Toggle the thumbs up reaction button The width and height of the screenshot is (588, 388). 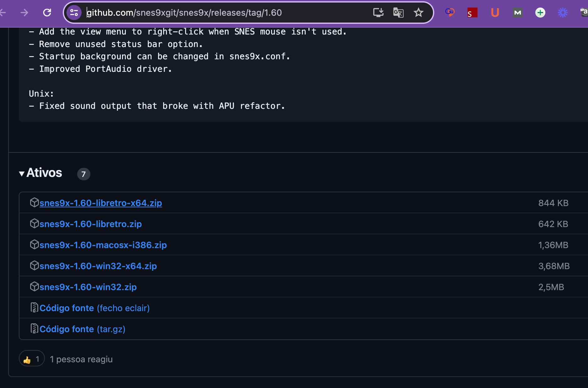click(32, 359)
